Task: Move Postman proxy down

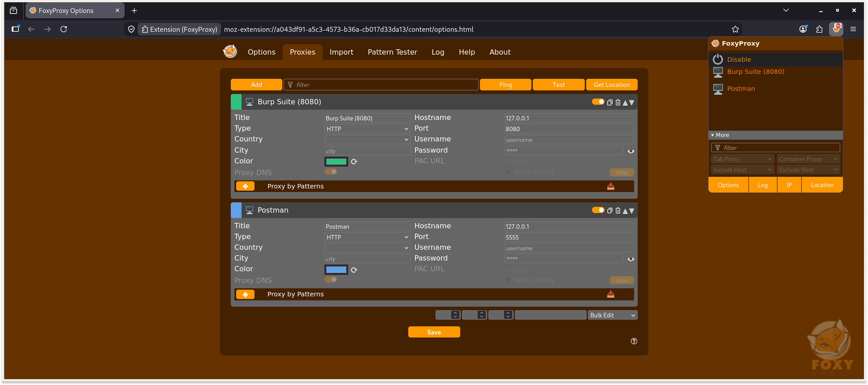Action: [632, 211]
